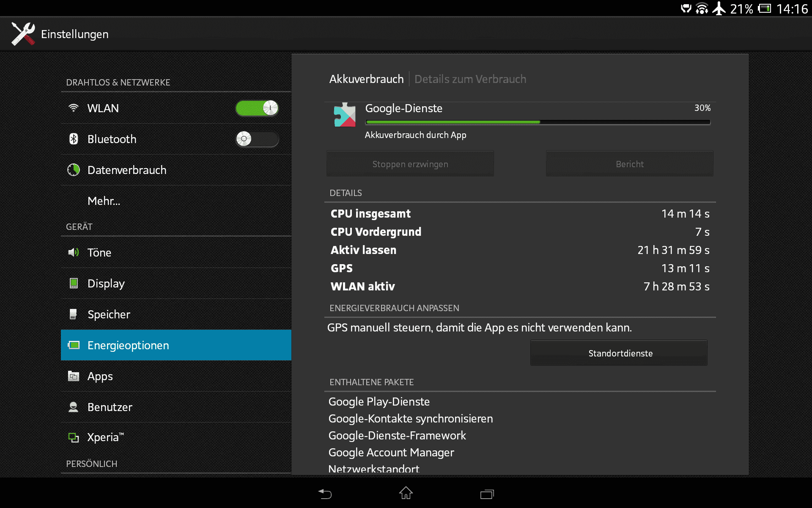Open Töne sound settings

click(176, 252)
